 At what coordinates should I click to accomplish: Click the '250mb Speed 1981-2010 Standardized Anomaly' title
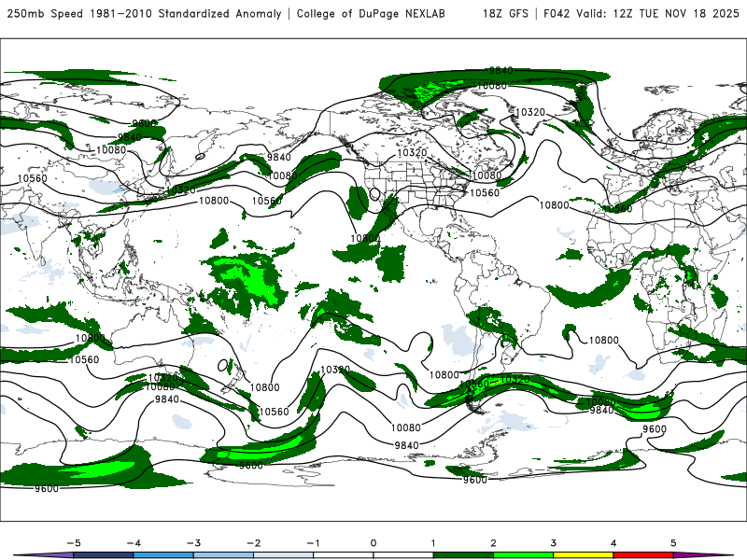tap(145, 13)
